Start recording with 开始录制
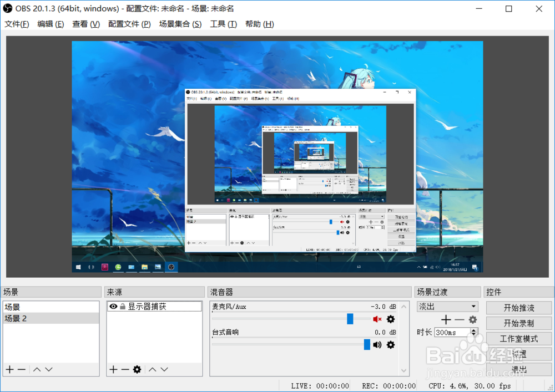Image resolution: width=555 pixels, height=392 pixels. pos(518,323)
